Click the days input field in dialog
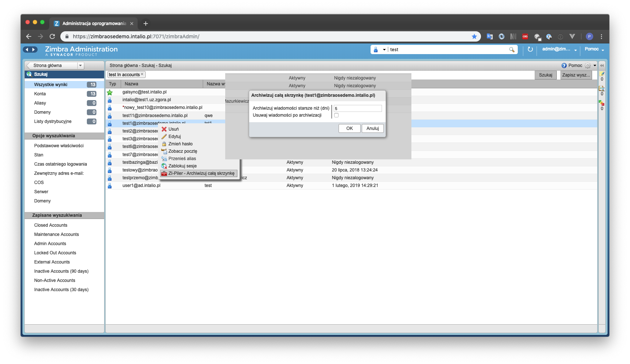 pyautogui.click(x=358, y=109)
